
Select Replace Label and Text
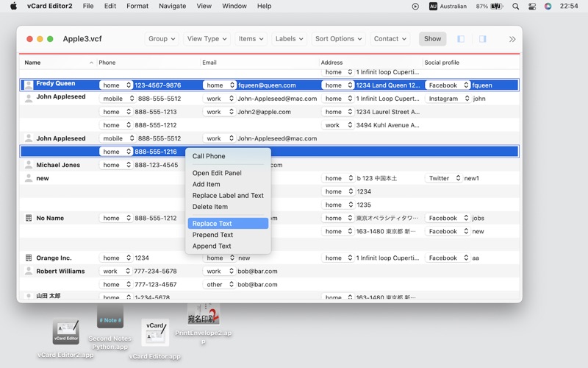coord(228,195)
